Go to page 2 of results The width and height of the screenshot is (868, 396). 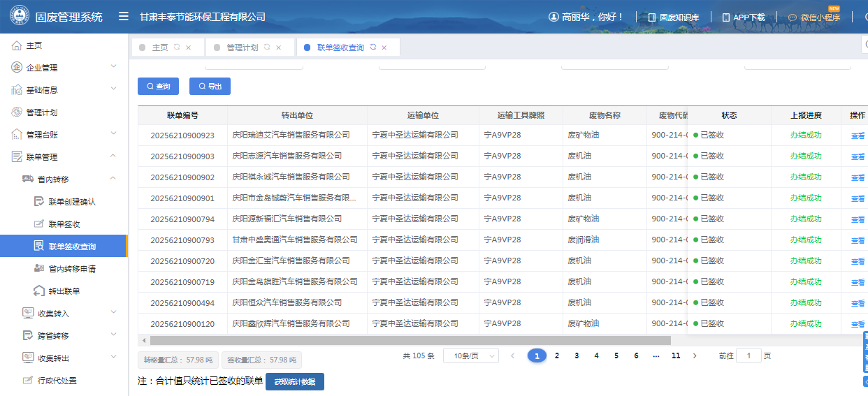(x=557, y=355)
